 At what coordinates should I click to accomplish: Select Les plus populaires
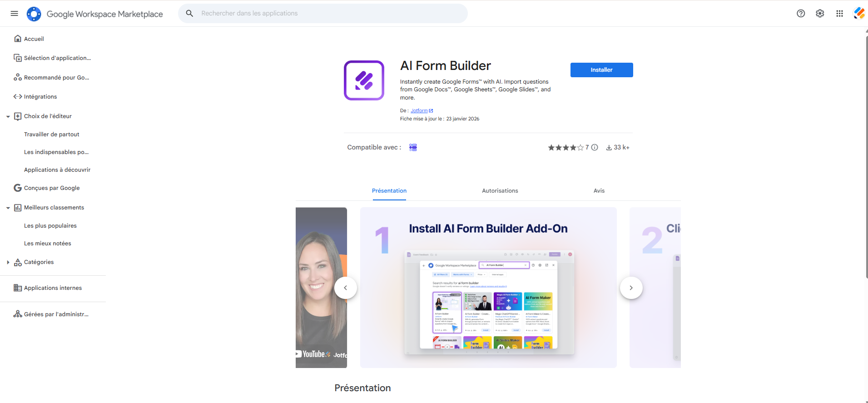click(50, 226)
